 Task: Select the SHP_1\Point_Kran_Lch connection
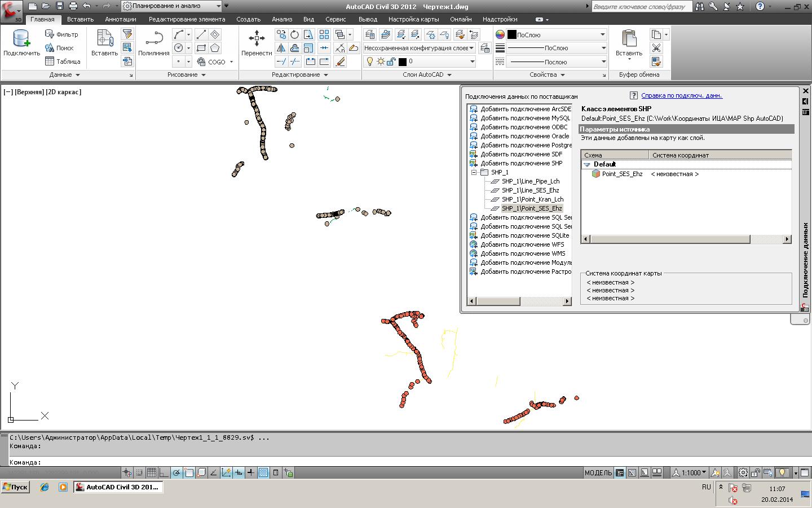coord(532,199)
